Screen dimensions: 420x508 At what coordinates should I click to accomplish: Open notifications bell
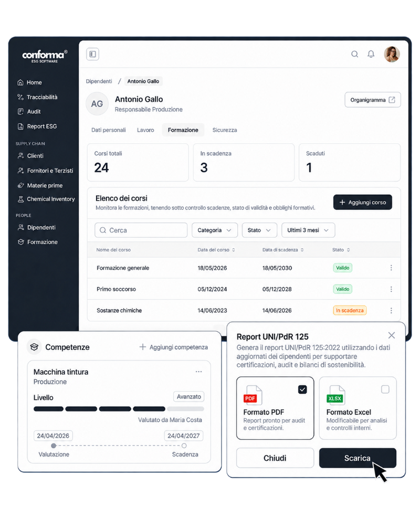pyautogui.click(x=371, y=54)
